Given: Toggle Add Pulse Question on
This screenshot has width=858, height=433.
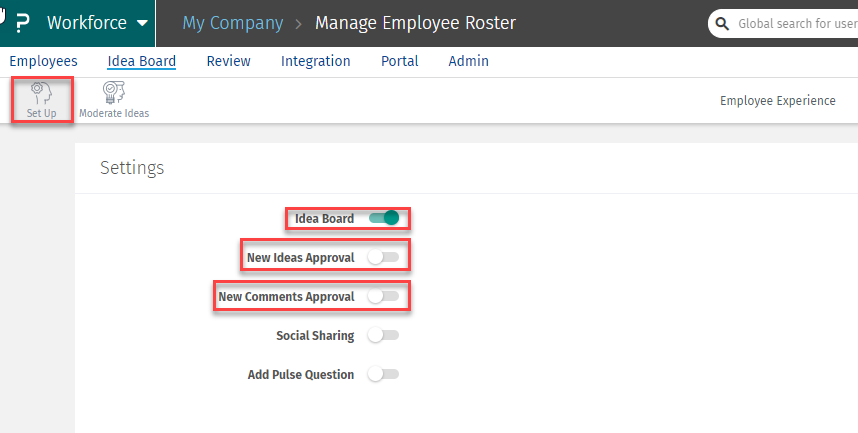Looking at the screenshot, I should pyautogui.click(x=383, y=374).
